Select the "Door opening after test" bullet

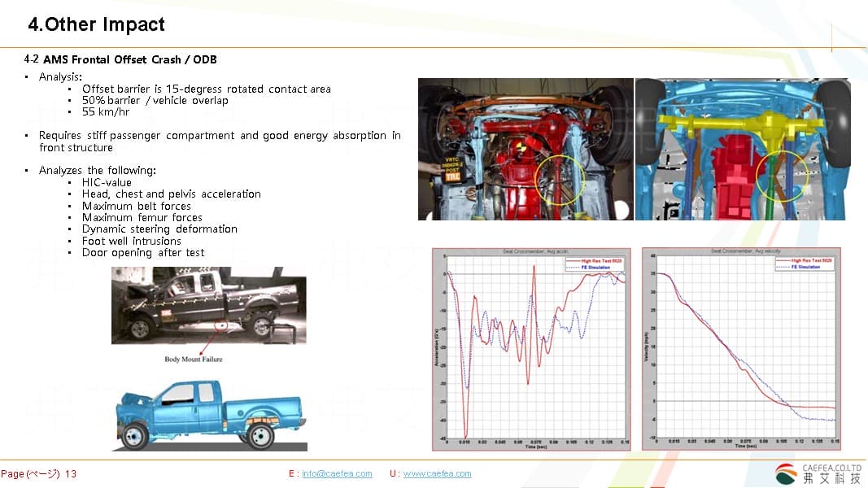[x=143, y=252]
